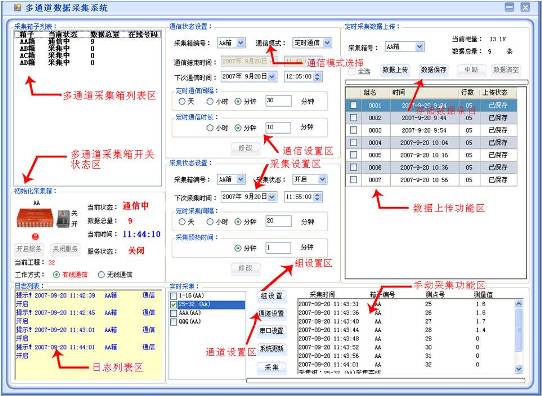Choose 天 for timed collection interval
This screenshot has height=396, width=542.
click(182, 222)
